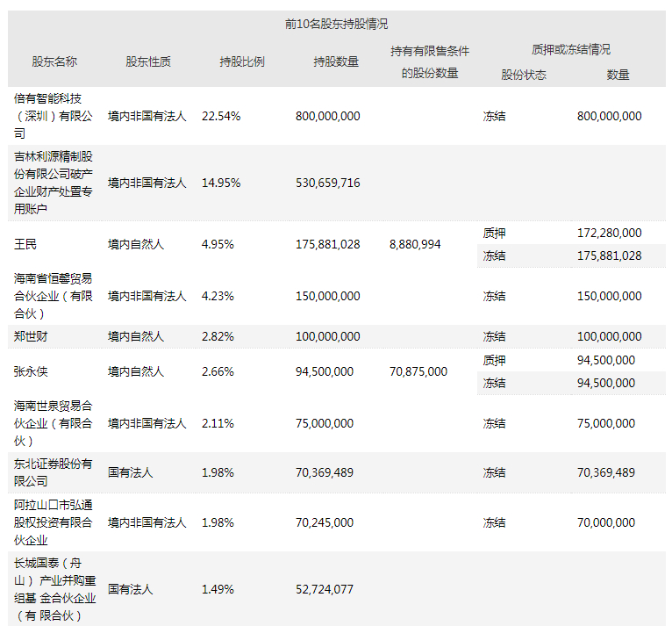Click the table title 前10名股东持股情况
This screenshot has height=626, width=672.
point(336,24)
